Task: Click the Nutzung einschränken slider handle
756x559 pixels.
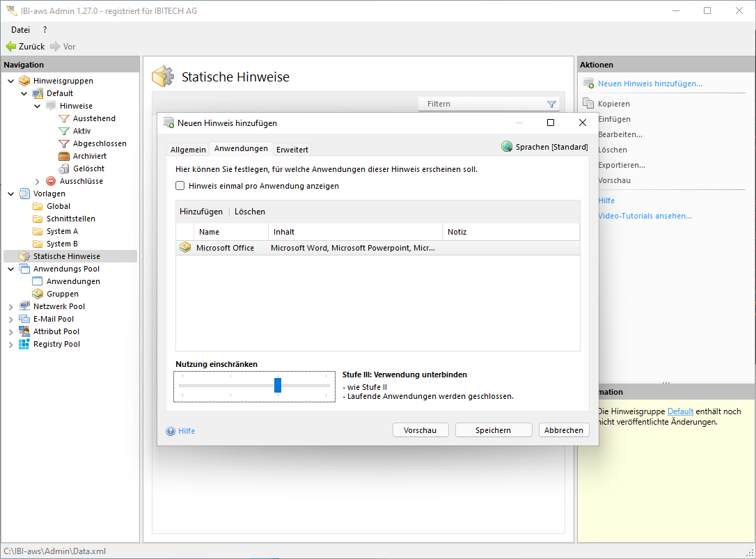Action: pos(278,385)
